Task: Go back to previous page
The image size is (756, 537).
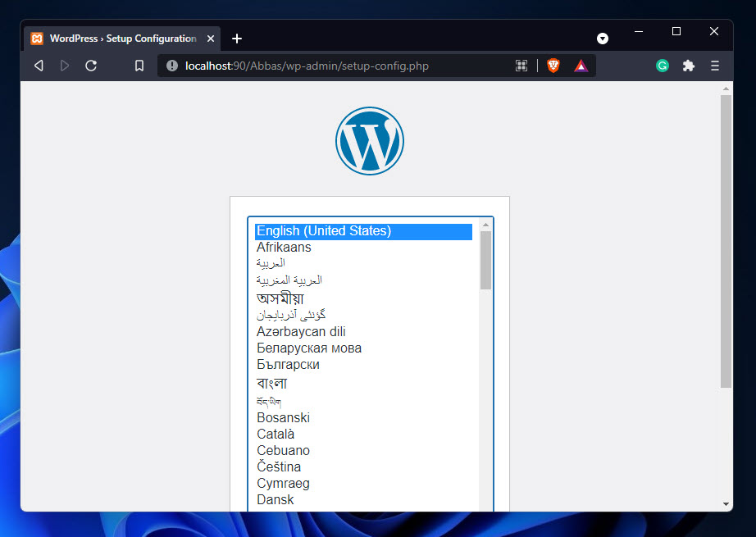Action: 39,66
